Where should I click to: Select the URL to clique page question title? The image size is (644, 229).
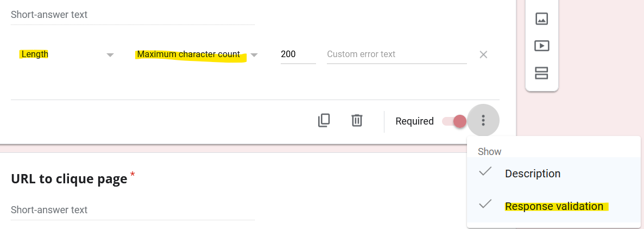[69, 180]
